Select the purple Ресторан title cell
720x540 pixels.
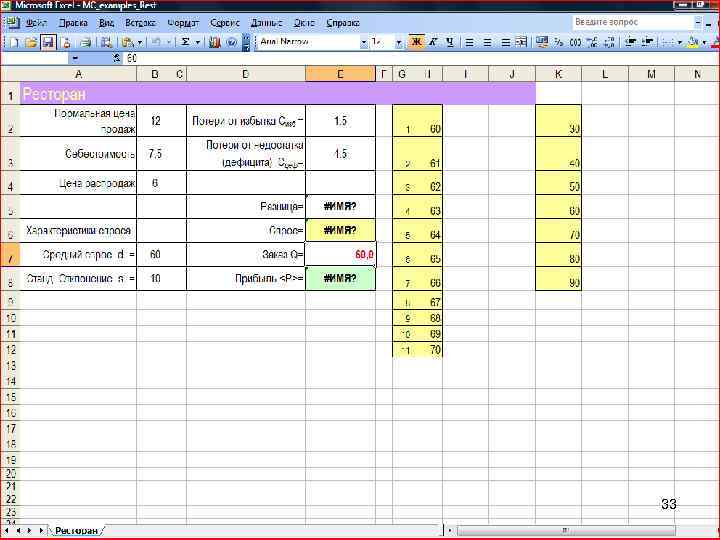[x=277, y=94]
